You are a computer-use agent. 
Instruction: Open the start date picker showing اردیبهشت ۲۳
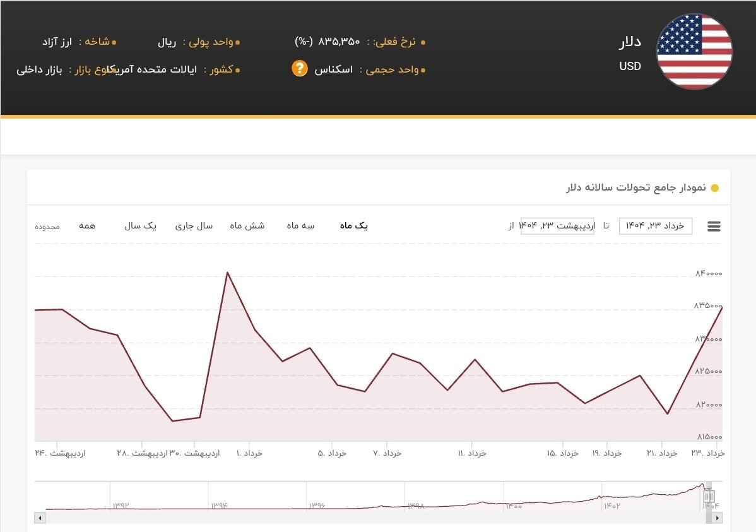point(558,225)
